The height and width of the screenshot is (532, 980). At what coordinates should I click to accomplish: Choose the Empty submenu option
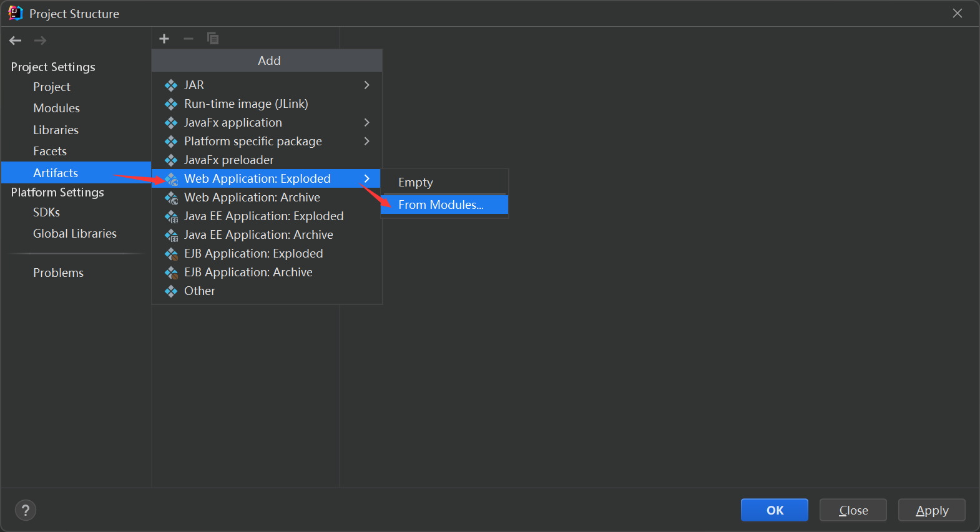[416, 182]
